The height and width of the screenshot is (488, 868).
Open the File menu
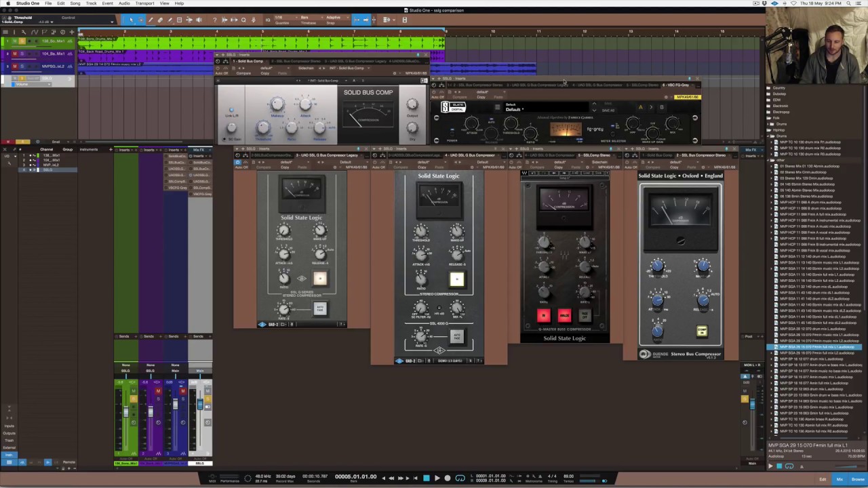click(48, 3)
